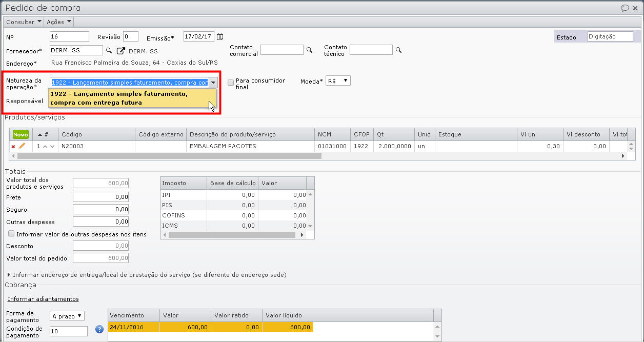Click the Código column header
The height and width of the screenshot is (342, 644).
pos(96,134)
